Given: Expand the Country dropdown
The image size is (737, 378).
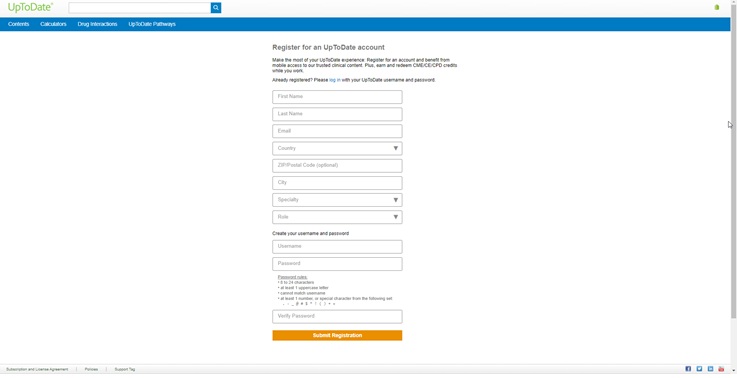Looking at the screenshot, I should (x=337, y=148).
